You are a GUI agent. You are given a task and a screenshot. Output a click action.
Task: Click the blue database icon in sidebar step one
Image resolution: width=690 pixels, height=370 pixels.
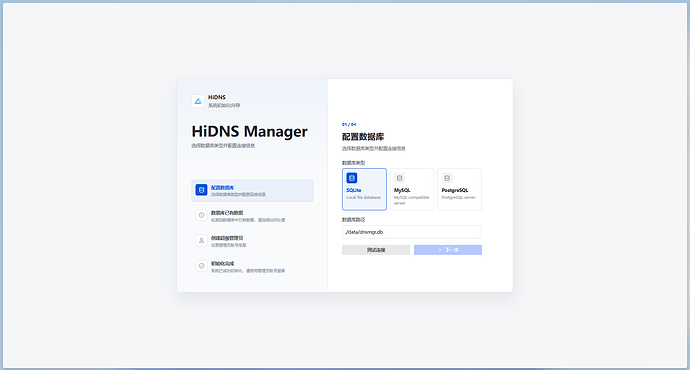point(201,190)
